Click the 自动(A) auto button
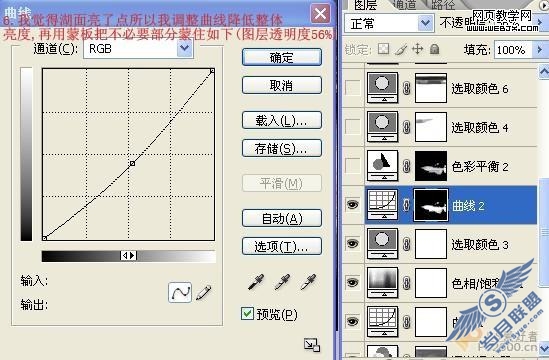This screenshot has height=360, width=549. pyautogui.click(x=282, y=219)
